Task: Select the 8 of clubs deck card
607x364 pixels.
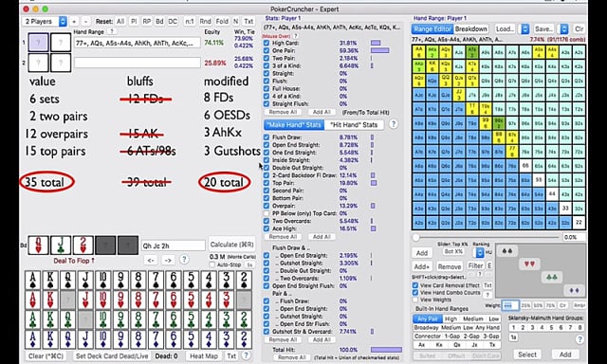Action: pyautogui.click(x=138, y=319)
